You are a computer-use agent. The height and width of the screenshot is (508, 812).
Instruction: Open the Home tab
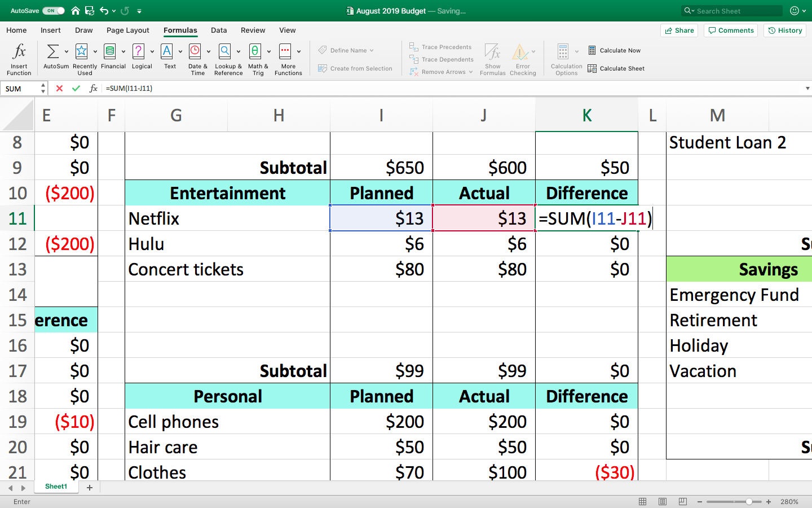point(16,30)
